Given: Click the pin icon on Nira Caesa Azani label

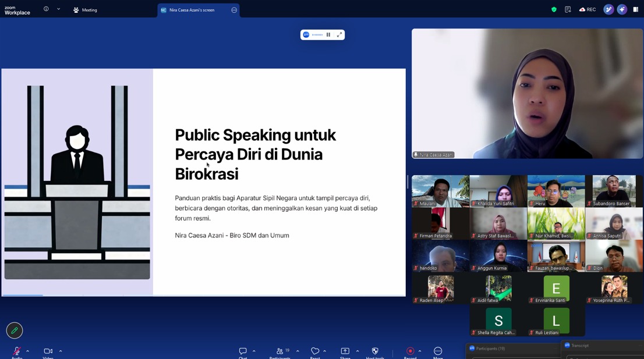Looking at the screenshot, I should point(416,155).
